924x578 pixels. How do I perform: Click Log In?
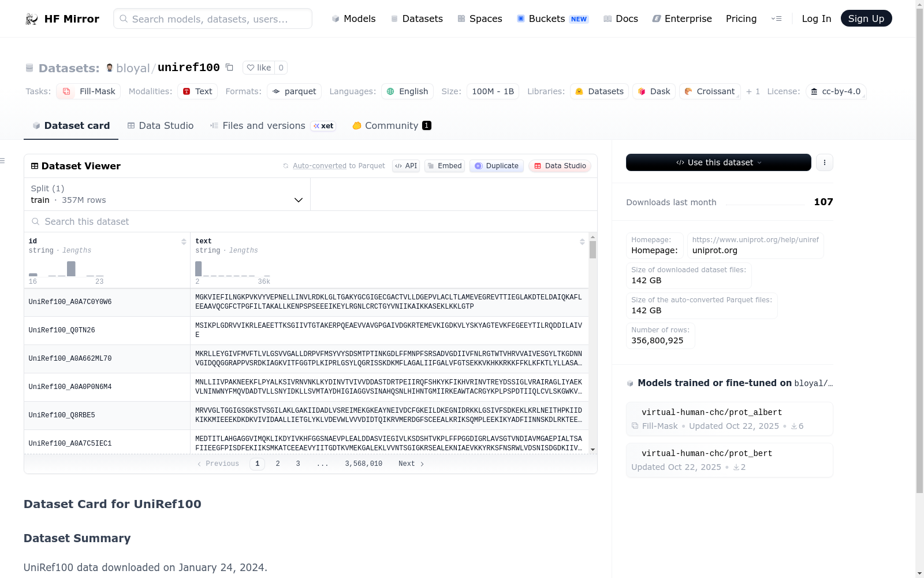[816, 18]
